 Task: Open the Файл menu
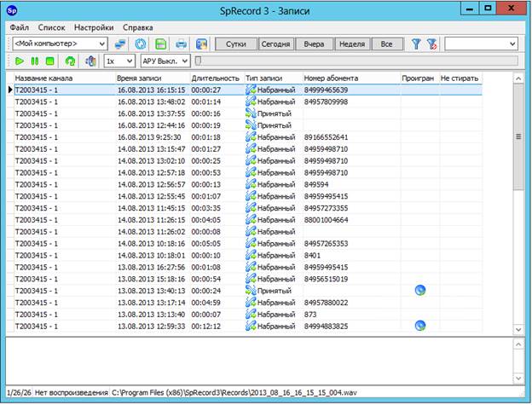click(x=20, y=27)
